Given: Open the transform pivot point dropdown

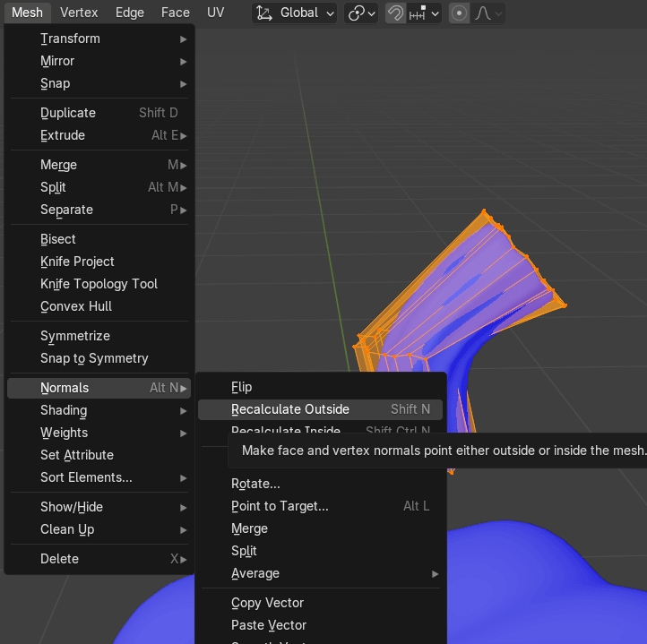Looking at the screenshot, I should (361, 13).
